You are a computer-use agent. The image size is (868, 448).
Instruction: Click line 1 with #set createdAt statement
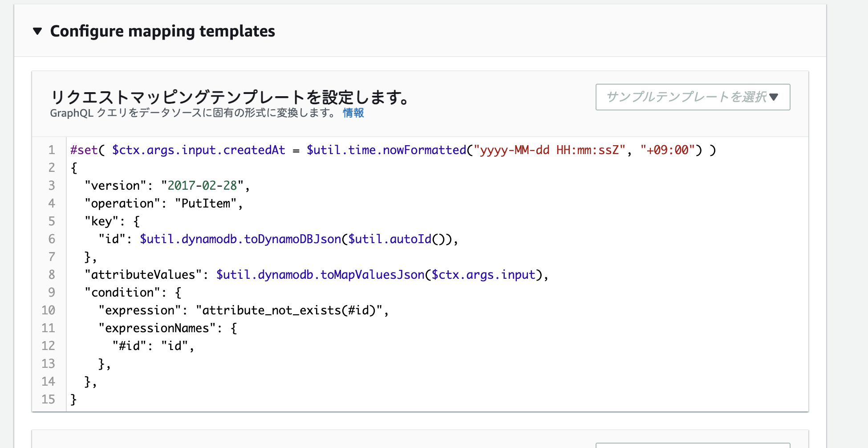(x=393, y=150)
